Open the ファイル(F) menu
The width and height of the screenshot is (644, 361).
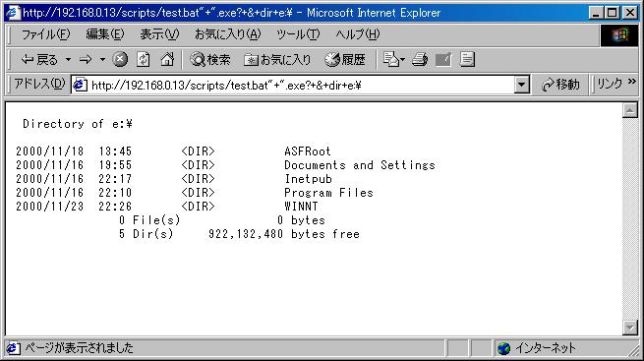(45, 34)
